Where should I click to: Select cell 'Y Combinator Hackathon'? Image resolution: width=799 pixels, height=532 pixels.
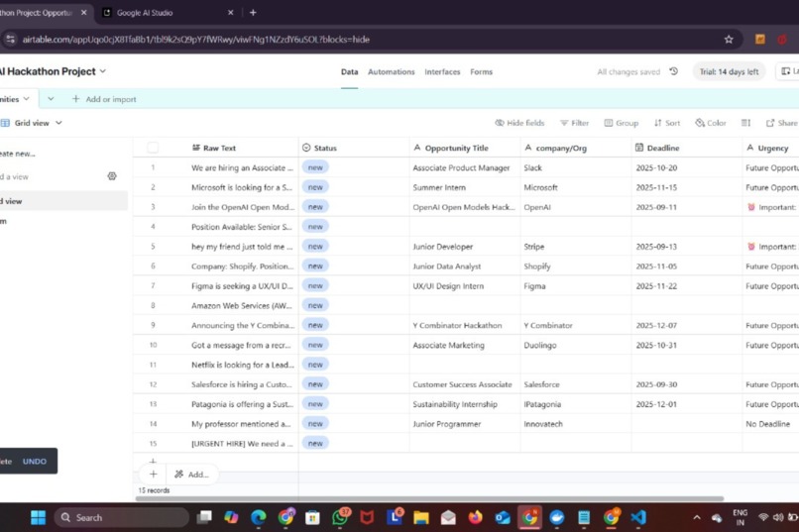[x=465, y=325]
